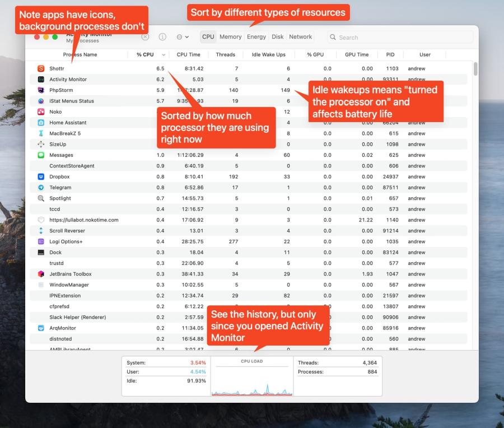Click the Processes total 884

point(372,372)
